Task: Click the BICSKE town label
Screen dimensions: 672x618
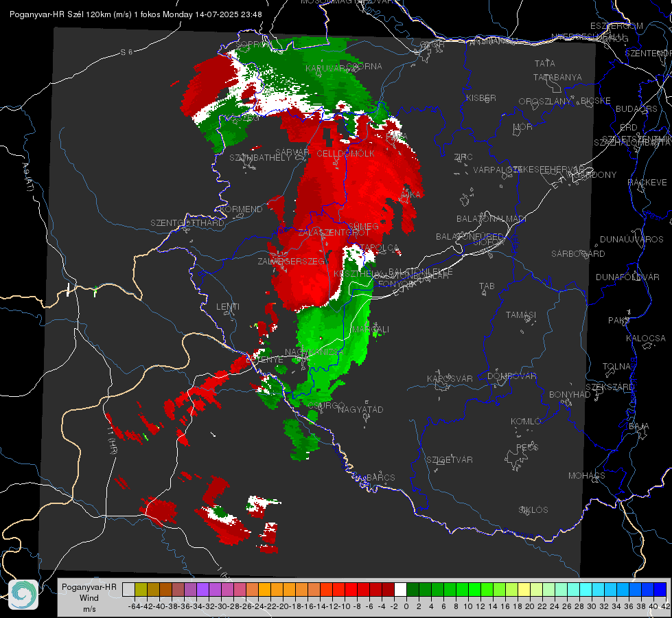Action: click(595, 101)
